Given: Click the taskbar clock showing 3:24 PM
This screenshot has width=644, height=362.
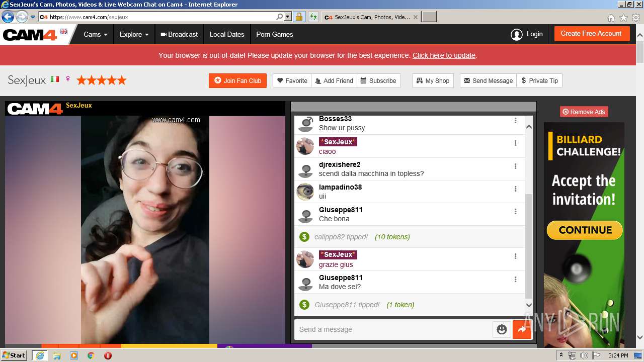Looking at the screenshot, I should coord(618,355).
